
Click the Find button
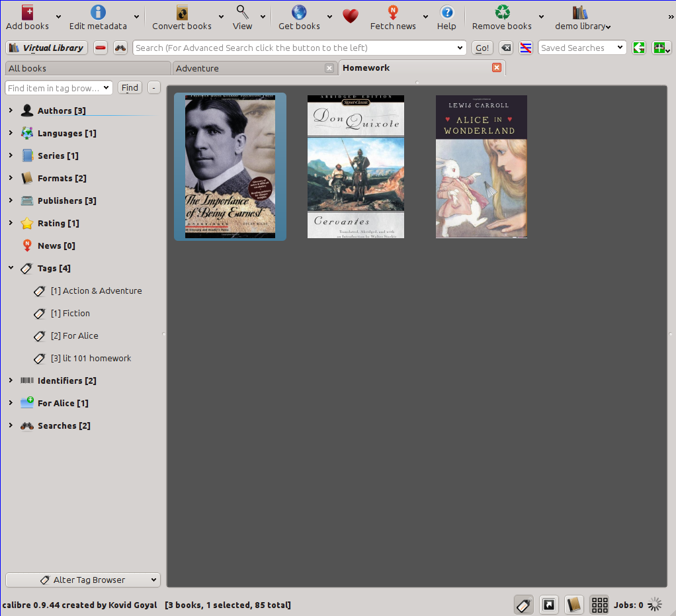(x=130, y=87)
